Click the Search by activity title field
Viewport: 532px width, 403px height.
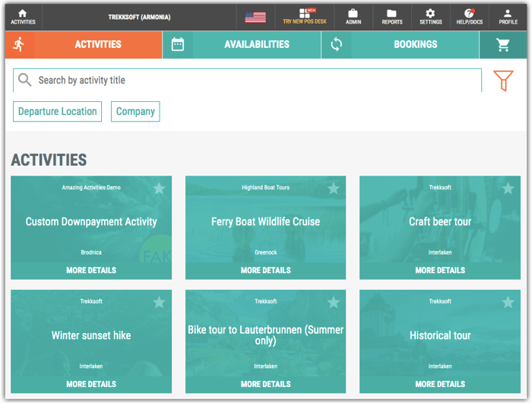[x=251, y=80]
